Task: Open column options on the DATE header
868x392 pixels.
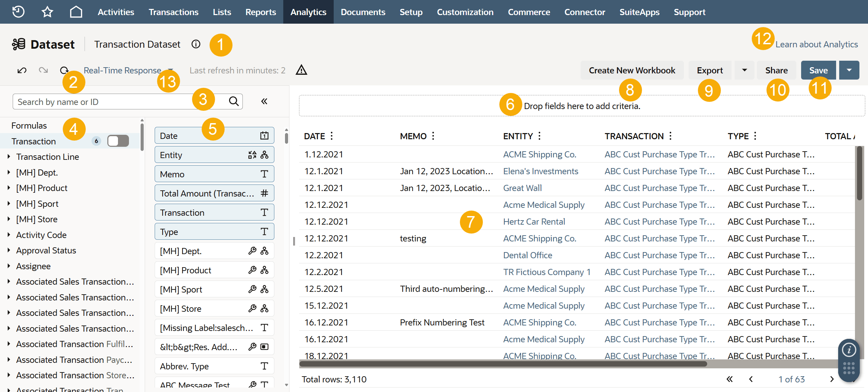Action: click(331, 136)
